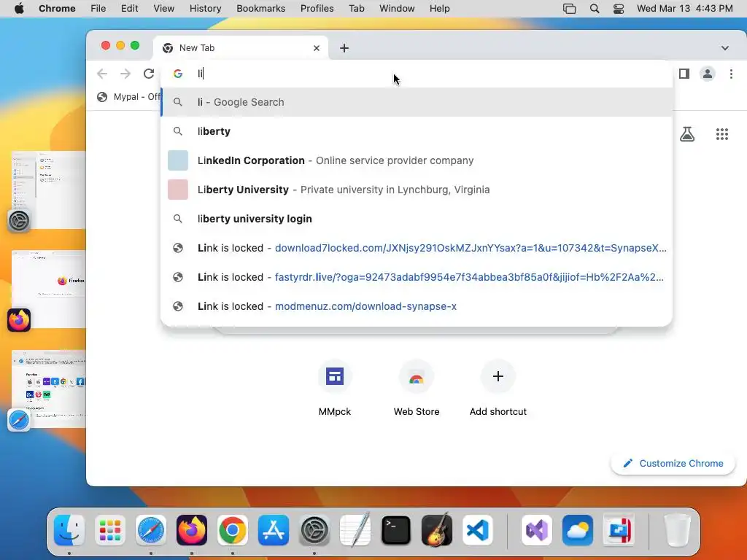Screen dimensions: 747x560
Task: Open App Store from the Dock
Action: (274, 530)
